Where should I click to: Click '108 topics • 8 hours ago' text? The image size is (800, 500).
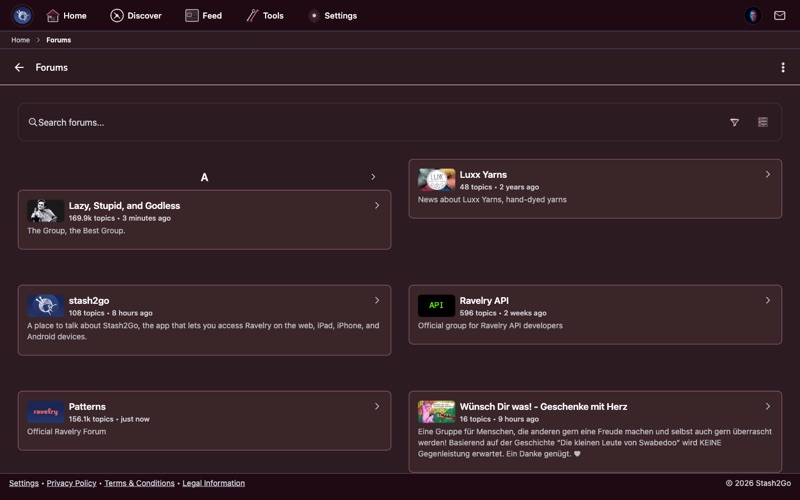(x=111, y=313)
